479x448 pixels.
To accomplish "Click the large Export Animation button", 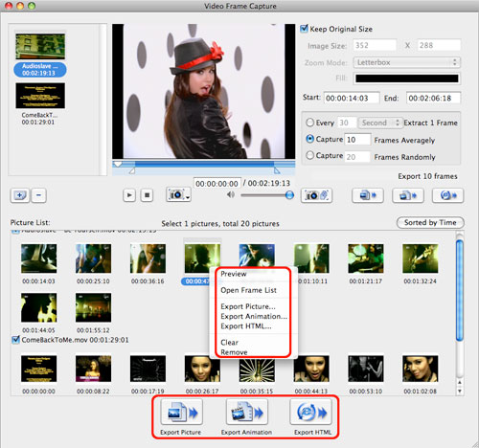I will pyautogui.click(x=247, y=412).
